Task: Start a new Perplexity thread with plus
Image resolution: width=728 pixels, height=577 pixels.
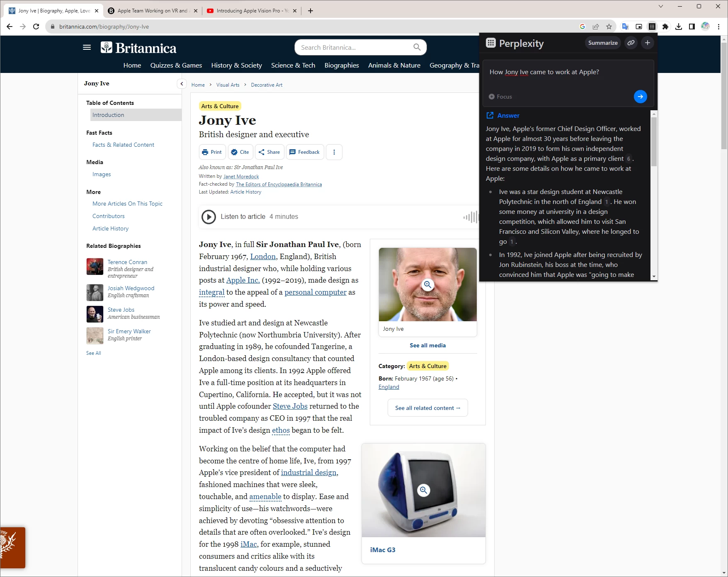Action: (648, 43)
